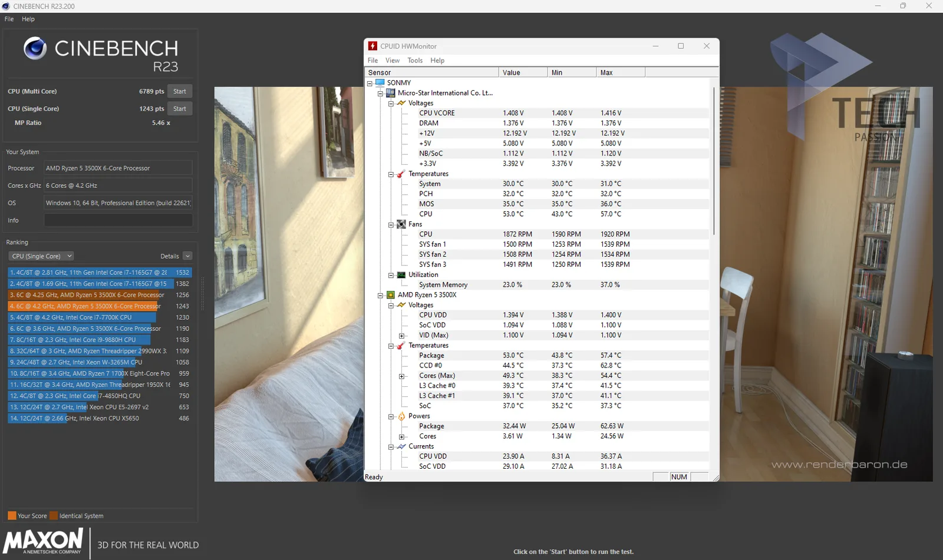943x560 pixels.
Task: Start the CPU Multi Core test
Action: tap(180, 91)
